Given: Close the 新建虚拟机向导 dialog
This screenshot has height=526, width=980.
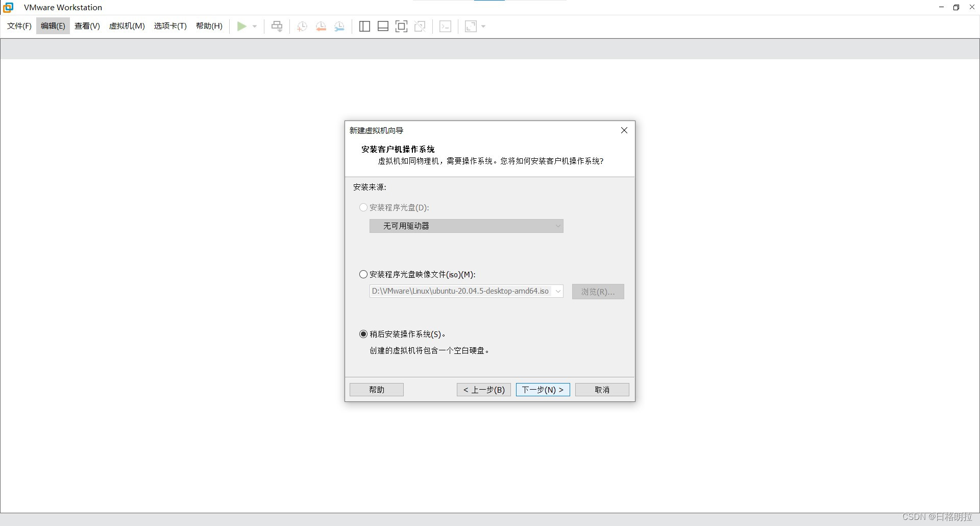Looking at the screenshot, I should click(x=624, y=130).
